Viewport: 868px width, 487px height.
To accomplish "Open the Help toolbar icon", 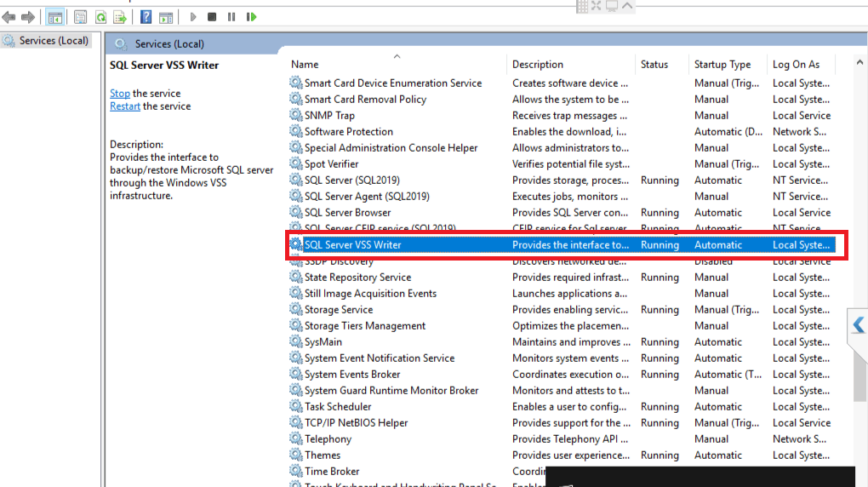I will (146, 17).
